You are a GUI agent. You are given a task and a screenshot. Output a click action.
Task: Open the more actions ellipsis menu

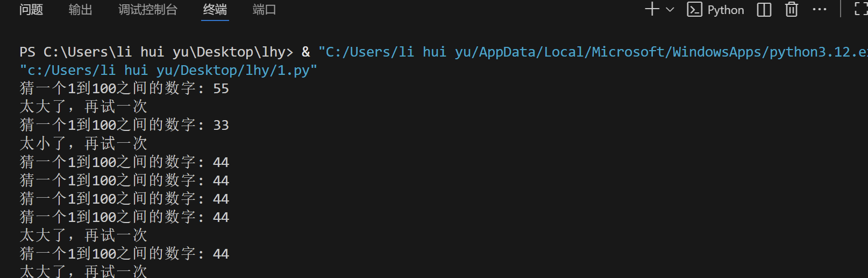(820, 10)
